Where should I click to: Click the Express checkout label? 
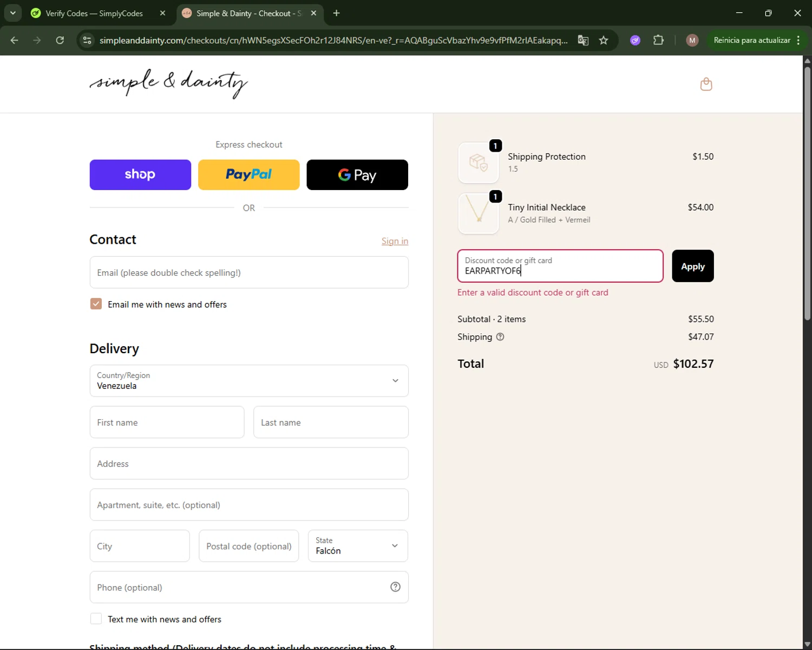click(249, 145)
